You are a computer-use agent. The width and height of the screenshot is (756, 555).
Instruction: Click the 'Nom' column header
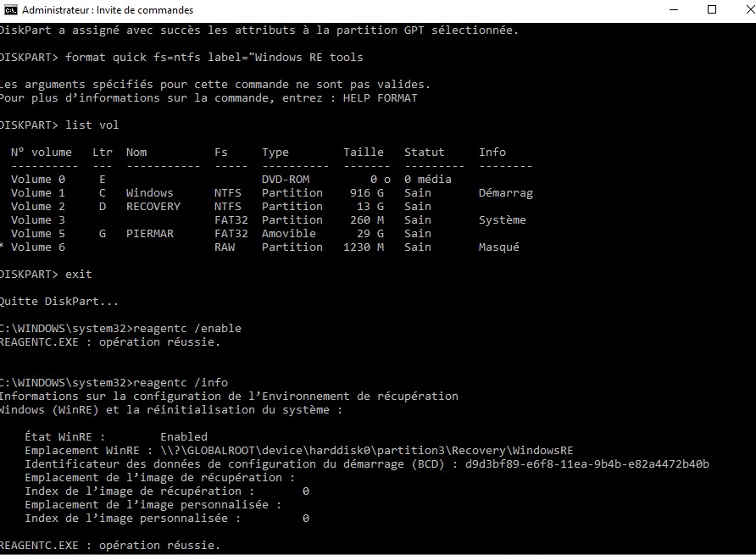(x=136, y=152)
